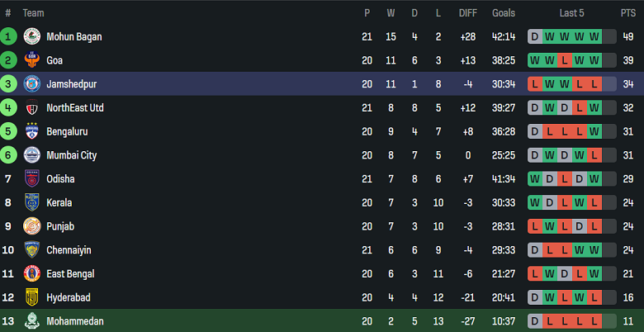Click the Odisha team crest
Viewport: 644px width, 332px height.
point(32,179)
